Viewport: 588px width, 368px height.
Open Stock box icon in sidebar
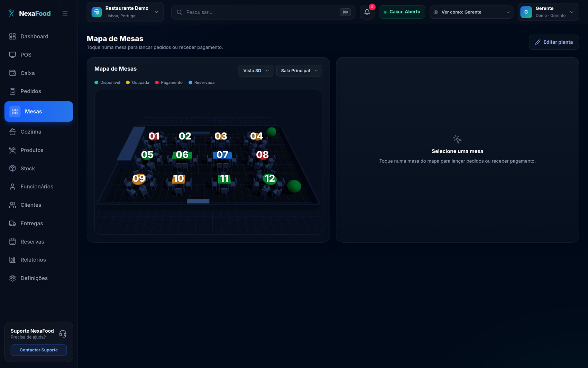point(12,168)
